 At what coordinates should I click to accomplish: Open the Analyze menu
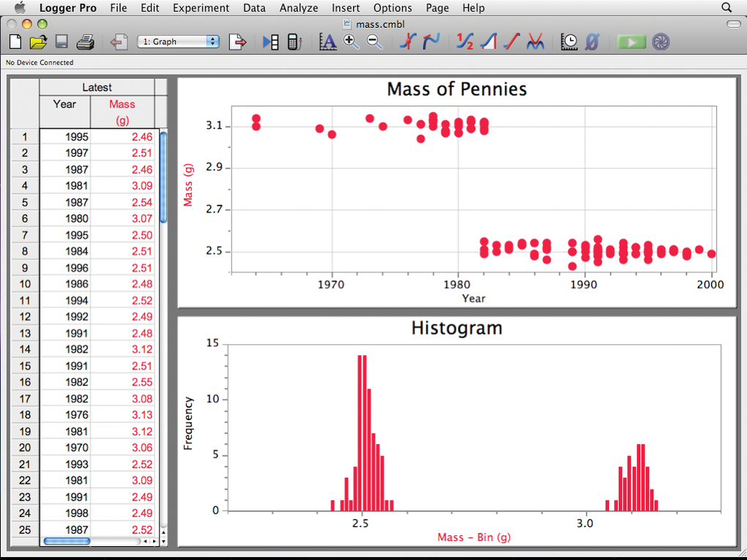[299, 8]
